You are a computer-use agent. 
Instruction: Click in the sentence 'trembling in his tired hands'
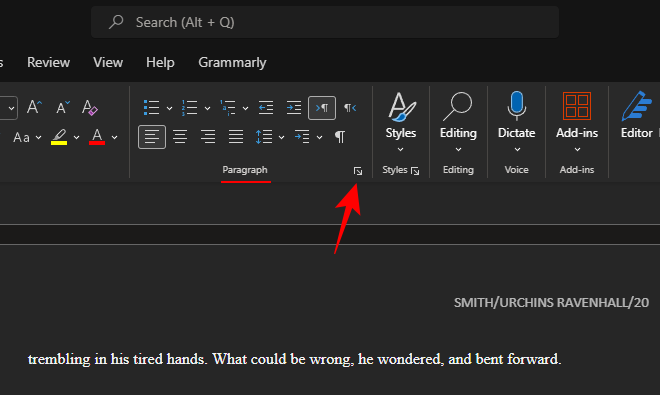click(117, 359)
